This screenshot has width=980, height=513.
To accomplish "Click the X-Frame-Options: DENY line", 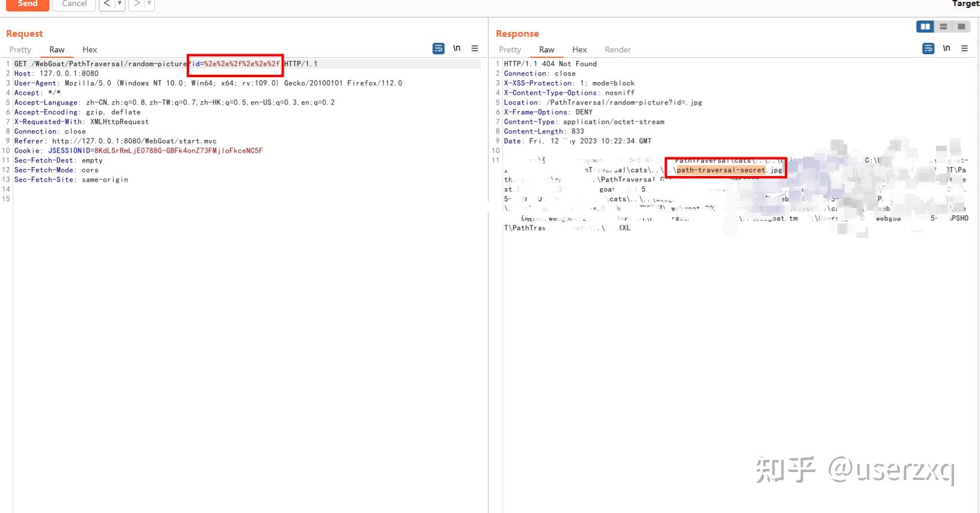I will click(548, 112).
